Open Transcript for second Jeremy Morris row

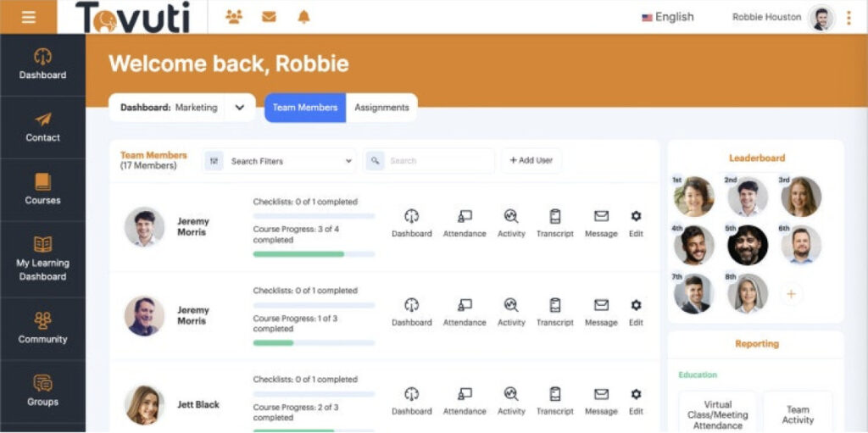[x=554, y=313]
